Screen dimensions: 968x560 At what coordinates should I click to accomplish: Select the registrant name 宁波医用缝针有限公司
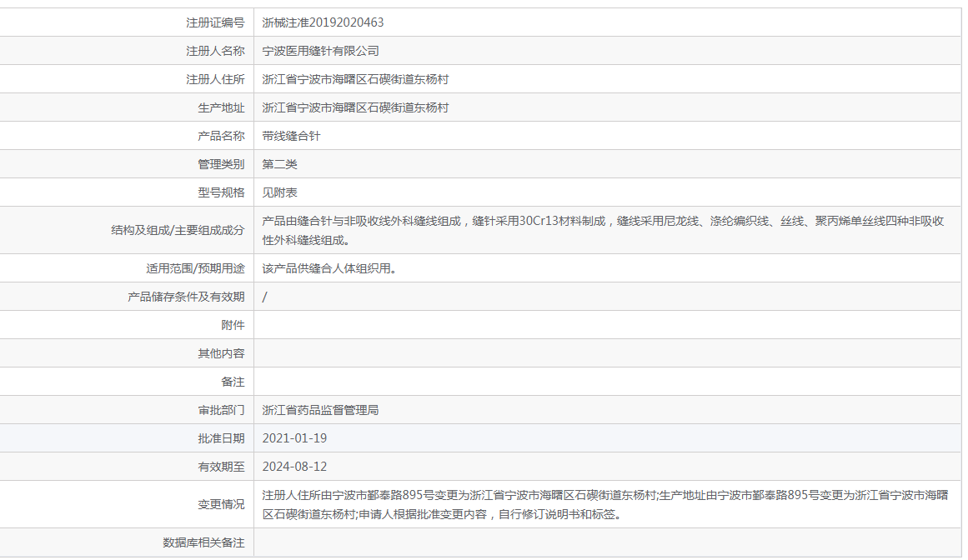click(x=320, y=51)
